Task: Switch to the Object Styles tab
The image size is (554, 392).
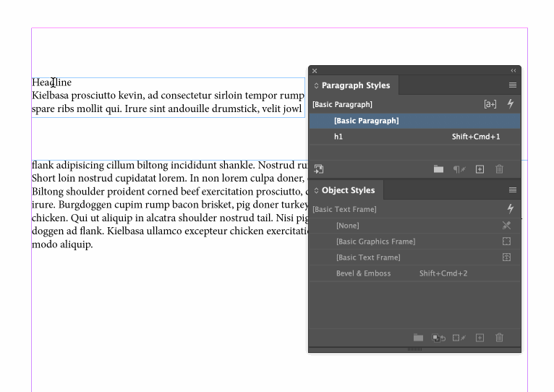Action: coord(348,190)
